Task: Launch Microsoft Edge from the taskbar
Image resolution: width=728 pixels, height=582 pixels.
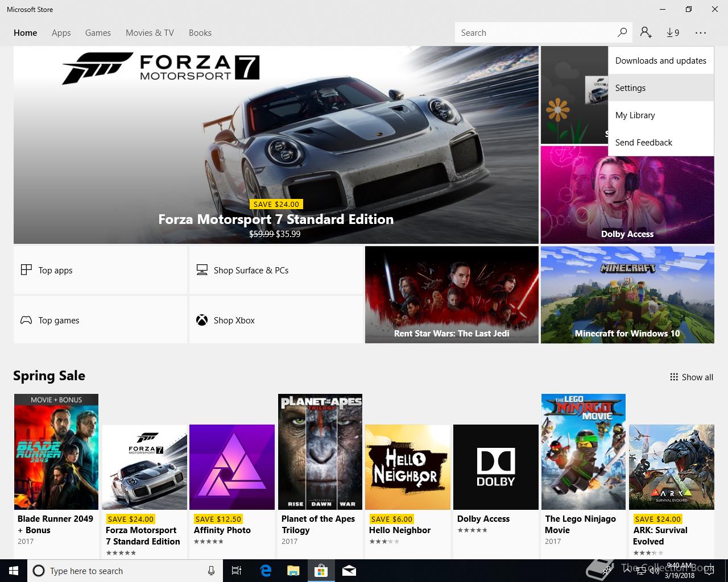Action: (265, 571)
